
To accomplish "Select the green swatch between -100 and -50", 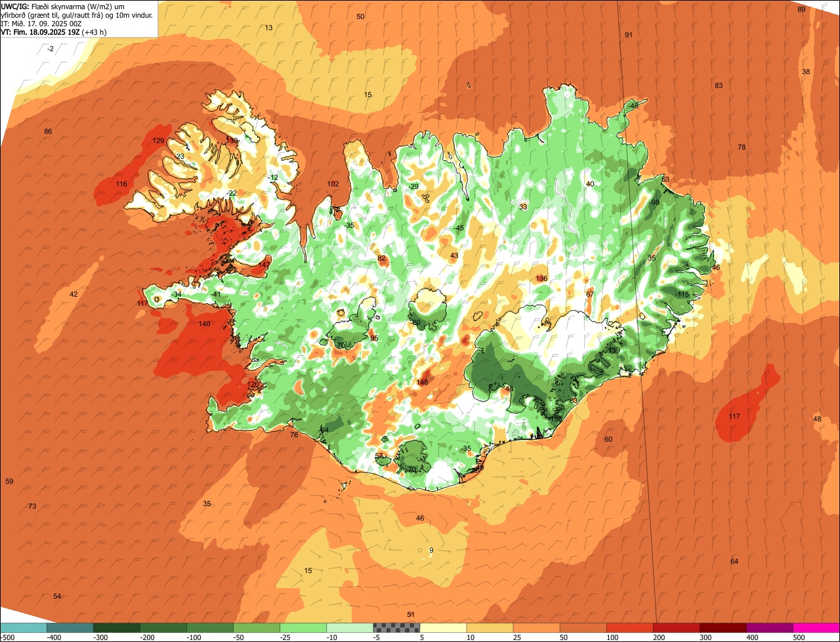I will [x=210, y=628].
